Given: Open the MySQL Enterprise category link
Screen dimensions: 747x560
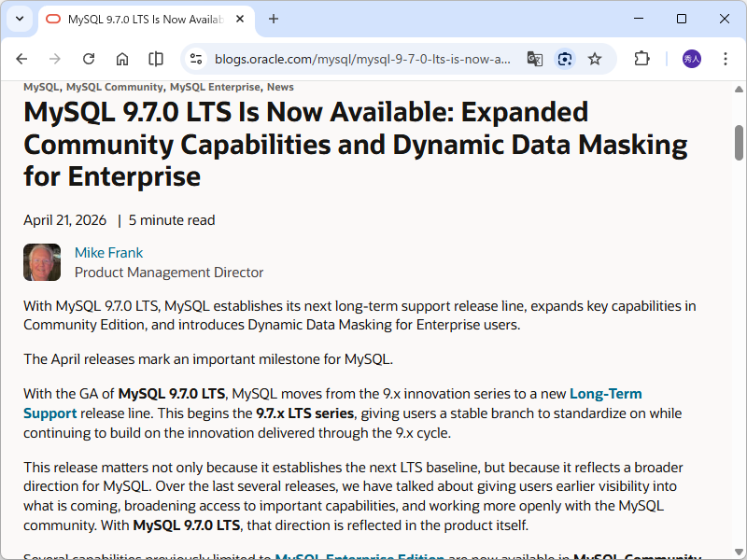Looking at the screenshot, I should [215, 87].
